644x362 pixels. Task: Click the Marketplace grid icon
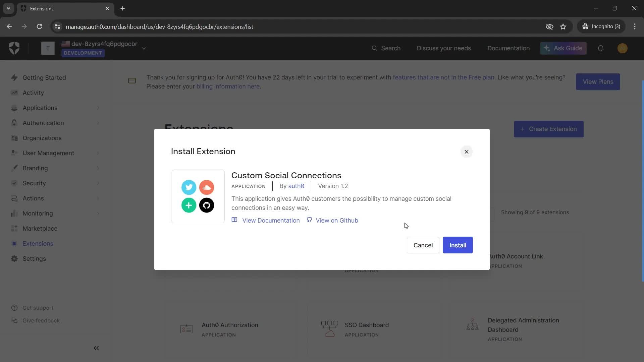[14, 228]
